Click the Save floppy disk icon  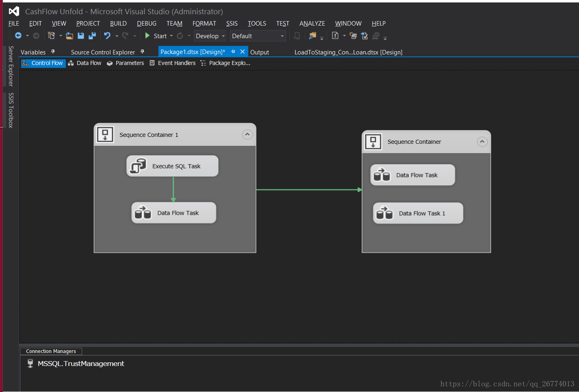[81, 36]
